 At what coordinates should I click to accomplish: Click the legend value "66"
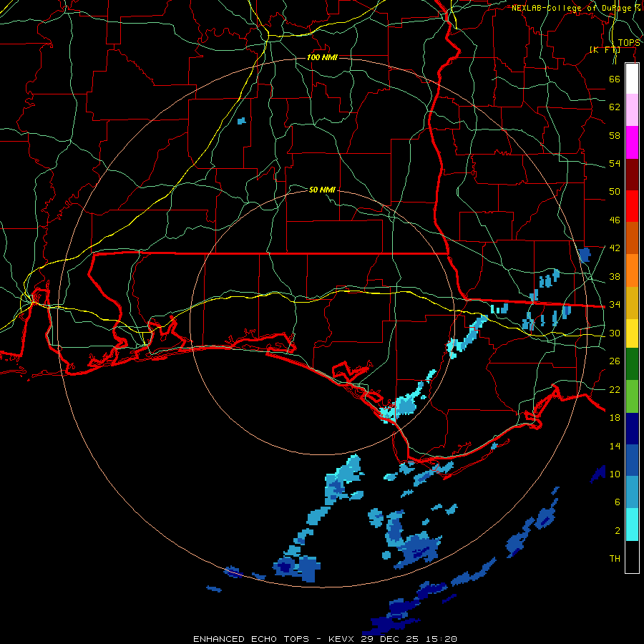tap(615, 79)
